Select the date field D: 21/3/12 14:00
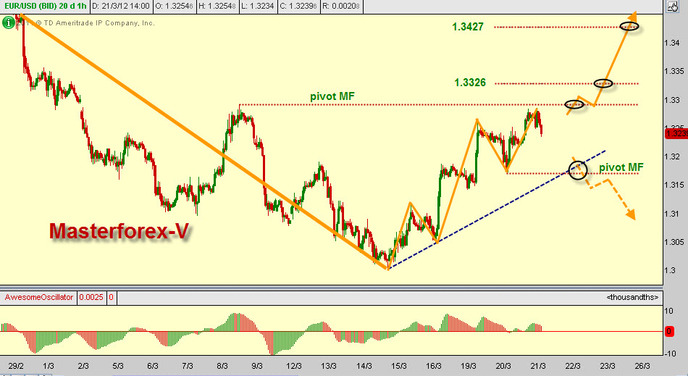This screenshot has height=376, width=688. (x=121, y=6)
